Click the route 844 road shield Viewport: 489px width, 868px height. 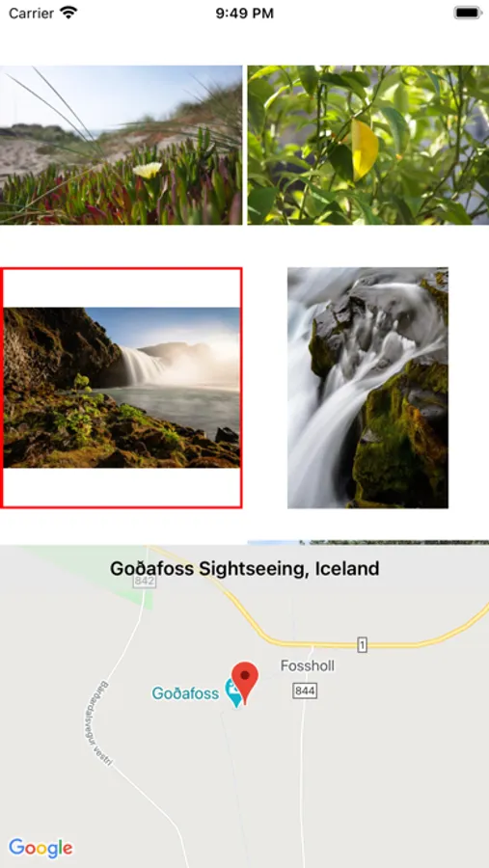coord(305,691)
